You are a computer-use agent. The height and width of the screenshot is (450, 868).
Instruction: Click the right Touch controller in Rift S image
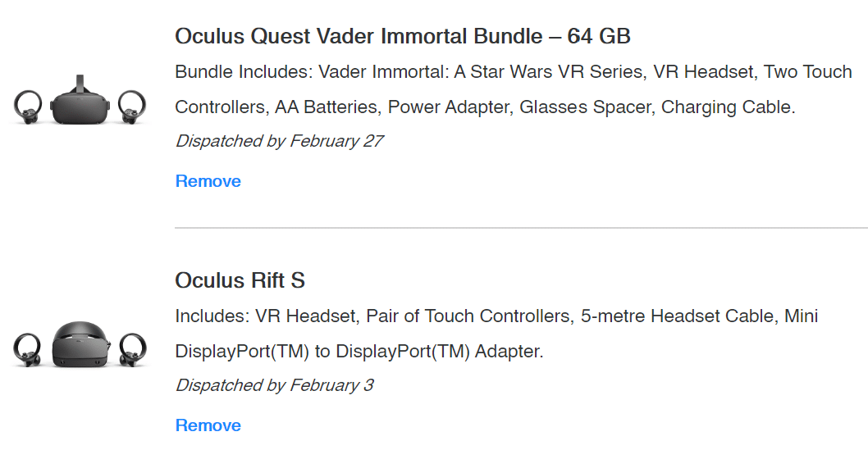click(132, 349)
